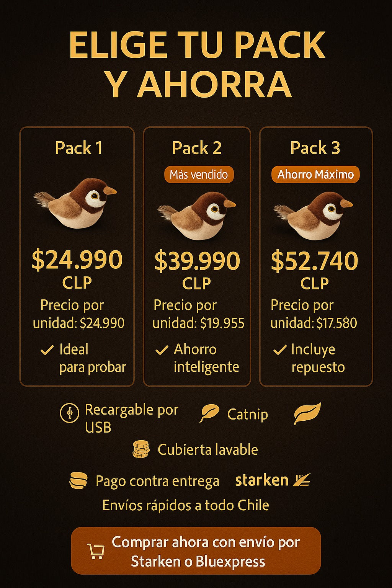Click the checkmark next to Incluye repuesto
The image size is (392, 588).
(280, 350)
